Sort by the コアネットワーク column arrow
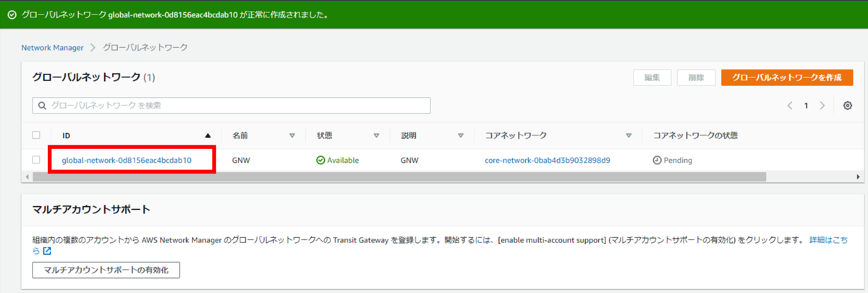868x293 pixels. [629, 135]
